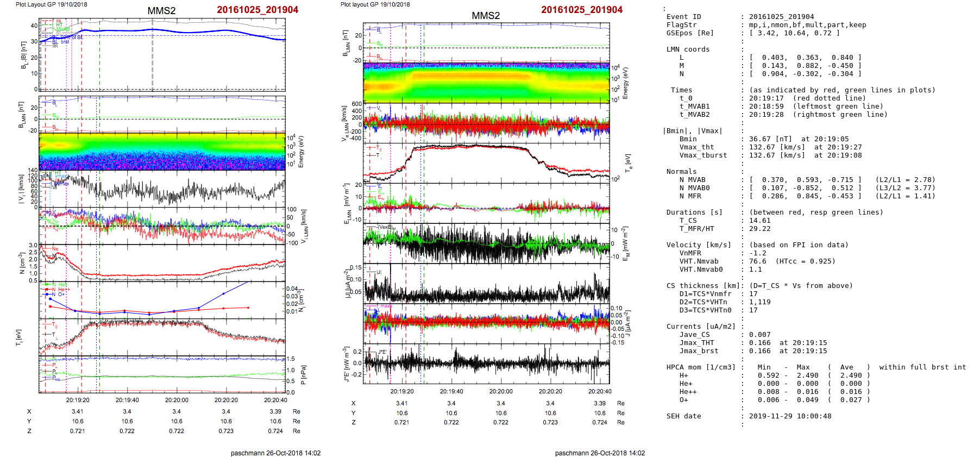Click the "t_0" label under Times
980x457 pixels.
pos(686,98)
